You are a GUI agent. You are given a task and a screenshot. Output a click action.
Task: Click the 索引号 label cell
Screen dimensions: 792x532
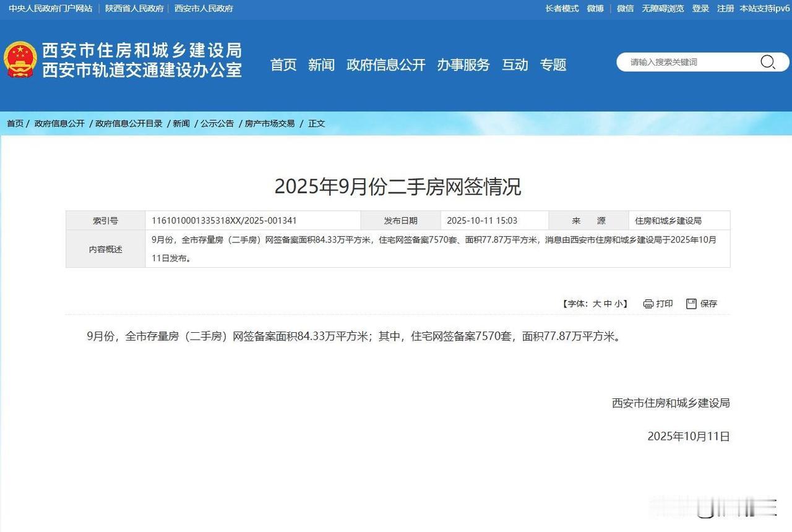[105, 221]
